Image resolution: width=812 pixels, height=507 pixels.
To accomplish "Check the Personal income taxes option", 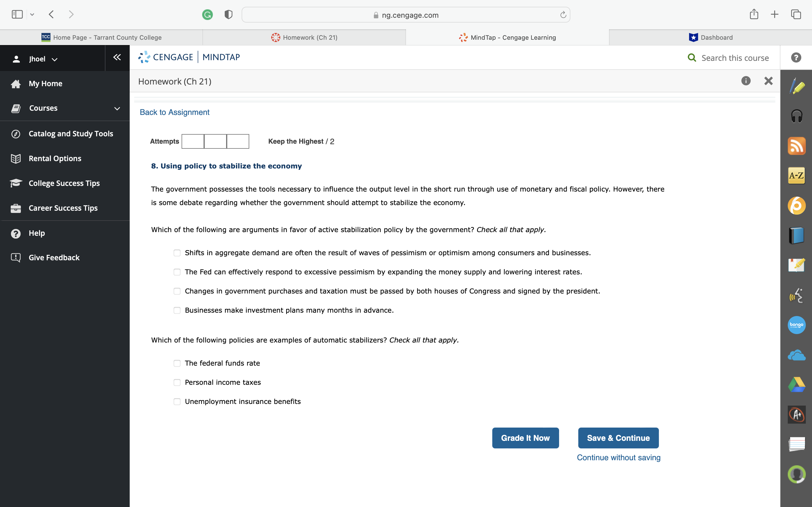I will [177, 382].
